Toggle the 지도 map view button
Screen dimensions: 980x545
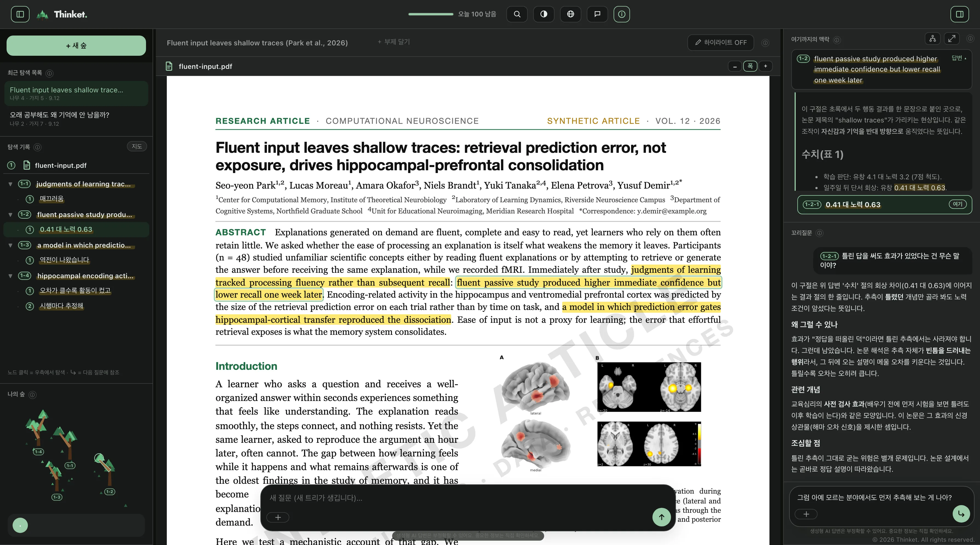(x=136, y=146)
